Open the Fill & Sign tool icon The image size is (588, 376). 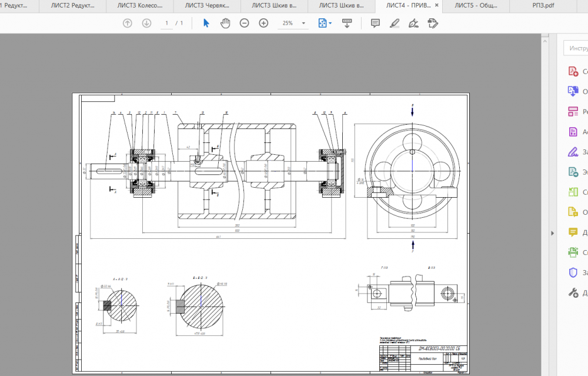(573, 152)
